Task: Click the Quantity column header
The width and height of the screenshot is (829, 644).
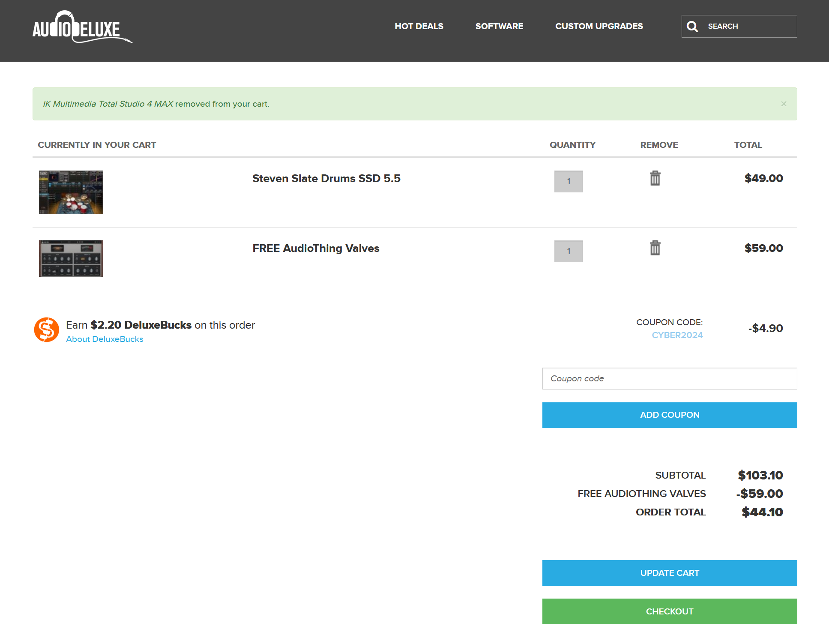Action: click(x=572, y=145)
